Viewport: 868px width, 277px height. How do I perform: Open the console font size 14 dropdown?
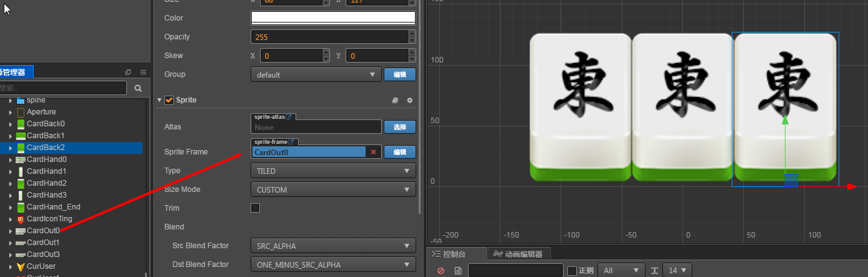pyautogui.click(x=677, y=271)
